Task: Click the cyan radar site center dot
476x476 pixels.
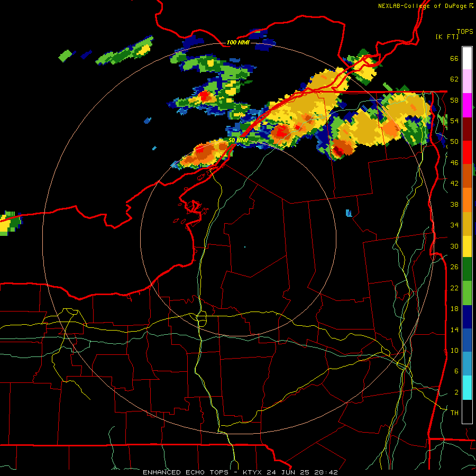Action: [245, 247]
